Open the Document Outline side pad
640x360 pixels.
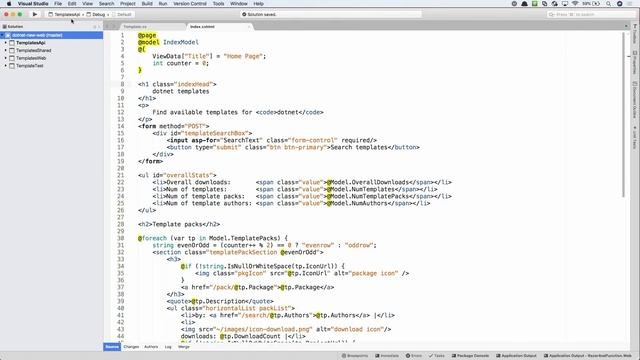coord(635,101)
